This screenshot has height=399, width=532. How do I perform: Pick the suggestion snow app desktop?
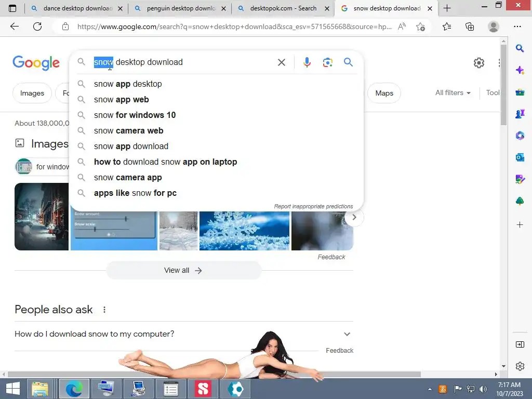(217, 84)
